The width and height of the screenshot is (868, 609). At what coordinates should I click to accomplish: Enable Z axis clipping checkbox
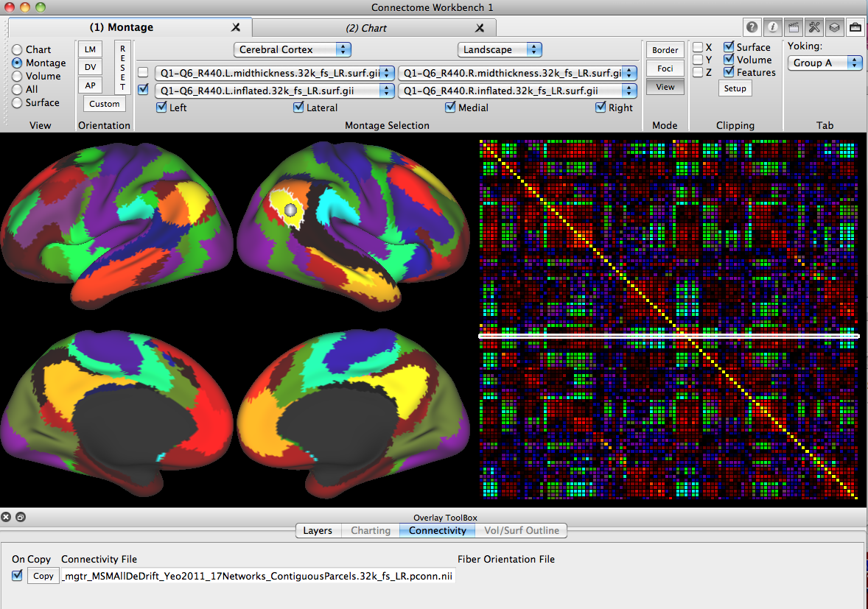point(698,72)
